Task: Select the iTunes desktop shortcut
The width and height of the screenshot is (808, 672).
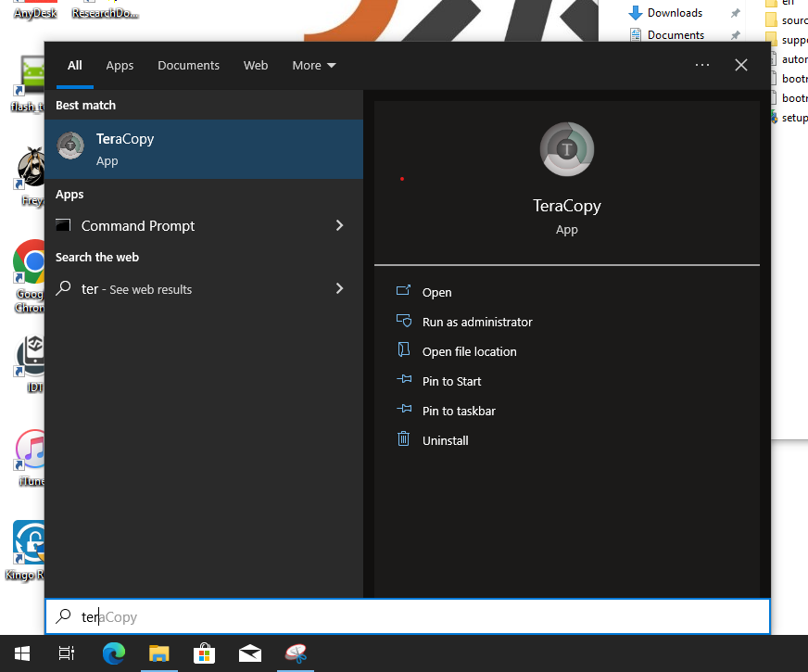Action: 31,458
